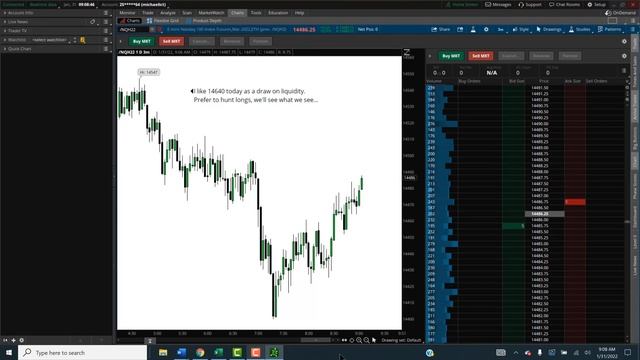Open File Explorer from taskbar
The width and height of the screenshot is (640, 360).
(x=163, y=352)
